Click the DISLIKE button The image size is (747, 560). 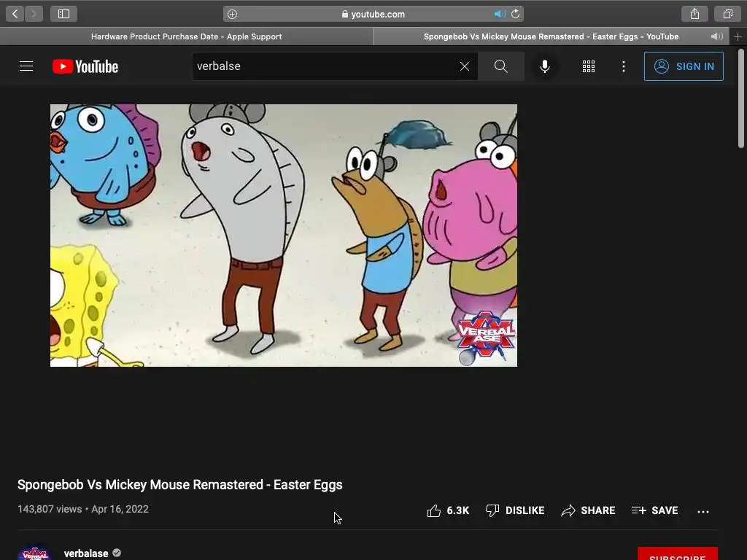click(x=515, y=510)
